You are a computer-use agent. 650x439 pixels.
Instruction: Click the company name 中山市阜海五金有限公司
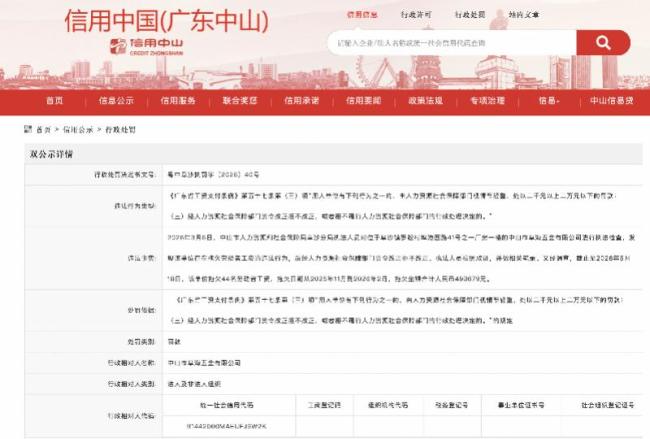tap(204, 363)
